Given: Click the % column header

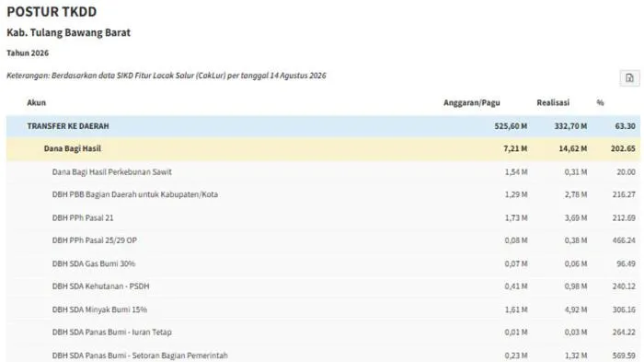Looking at the screenshot, I should (600, 103).
